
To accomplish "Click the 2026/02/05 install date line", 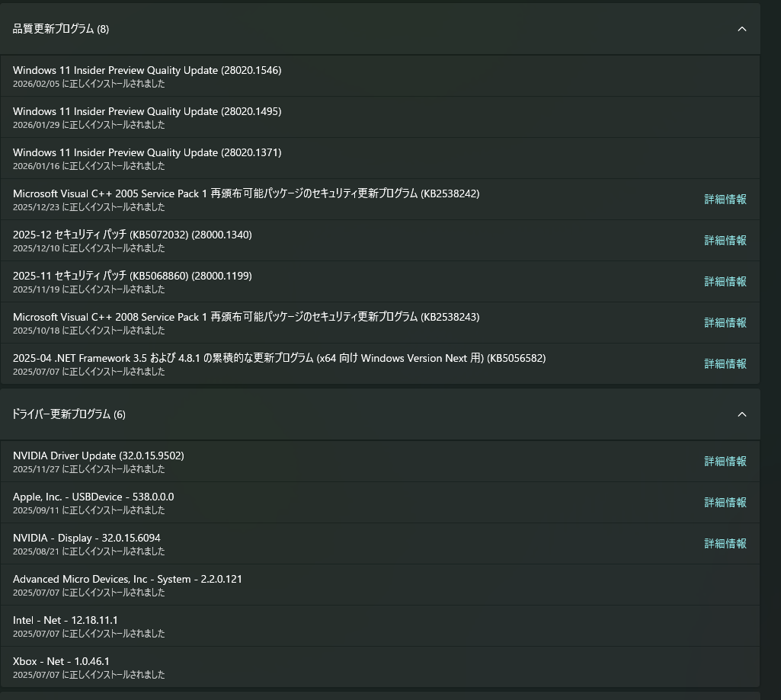I will [x=88, y=84].
